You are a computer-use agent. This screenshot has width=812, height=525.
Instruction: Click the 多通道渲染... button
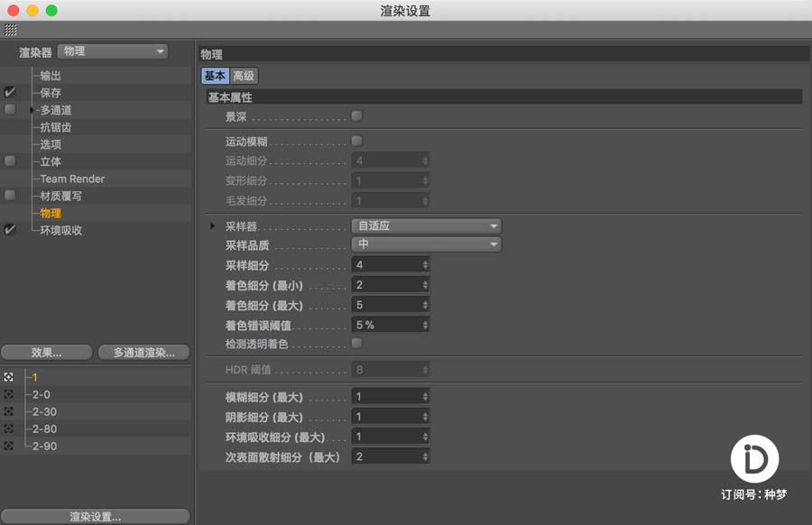point(144,352)
